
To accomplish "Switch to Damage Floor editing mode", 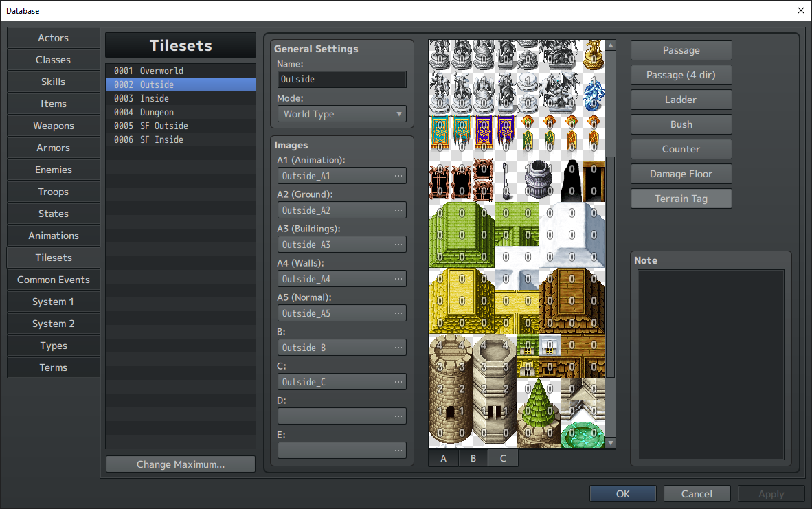I will [x=681, y=174].
